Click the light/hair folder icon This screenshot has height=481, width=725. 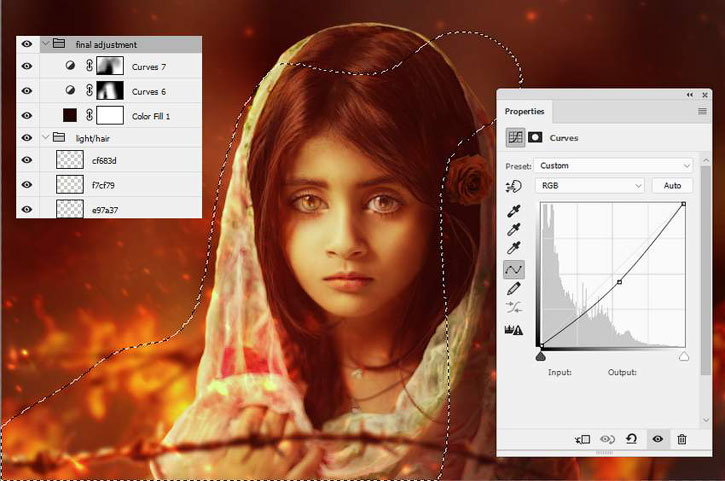[59, 137]
